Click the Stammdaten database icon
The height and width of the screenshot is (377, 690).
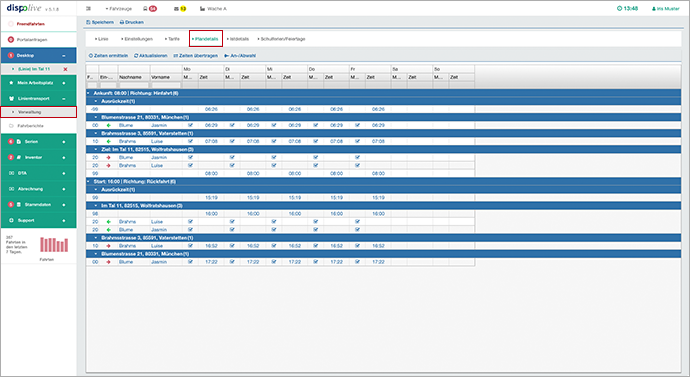tap(18, 205)
